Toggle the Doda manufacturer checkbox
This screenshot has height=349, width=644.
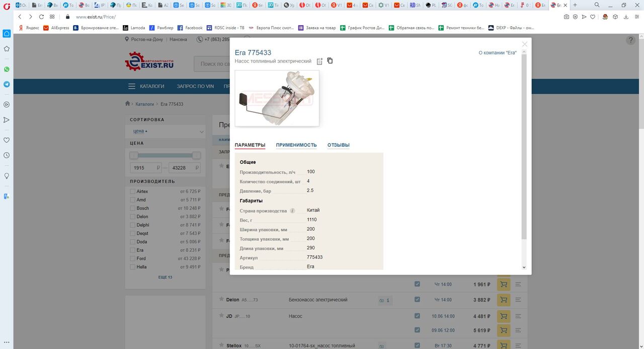tap(133, 242)
